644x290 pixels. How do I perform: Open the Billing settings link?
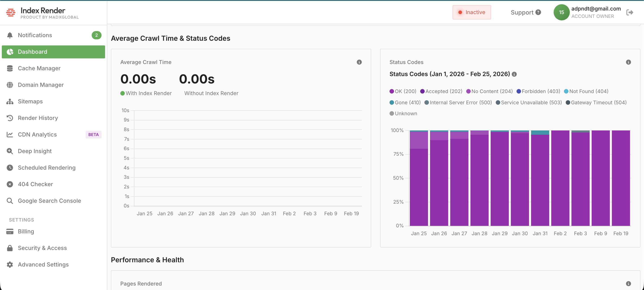(x=26, y=231)
